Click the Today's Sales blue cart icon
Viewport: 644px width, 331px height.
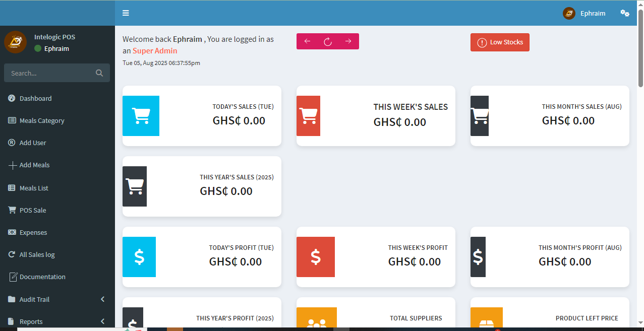coord(141,116)
